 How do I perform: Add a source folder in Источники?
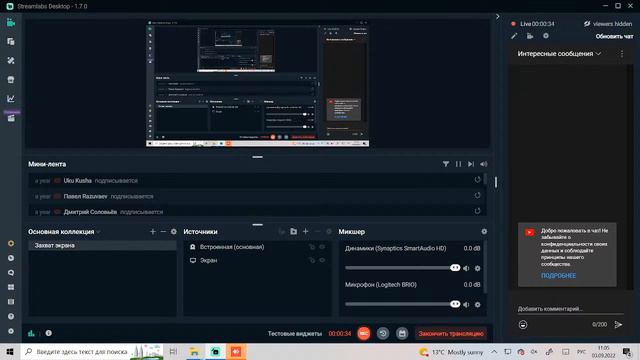tap(293, 231)
